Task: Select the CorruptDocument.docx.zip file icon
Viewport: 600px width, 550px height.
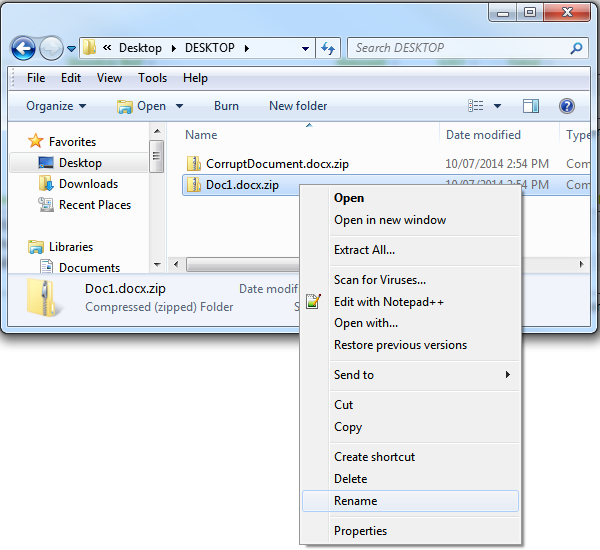Action: 195,164
